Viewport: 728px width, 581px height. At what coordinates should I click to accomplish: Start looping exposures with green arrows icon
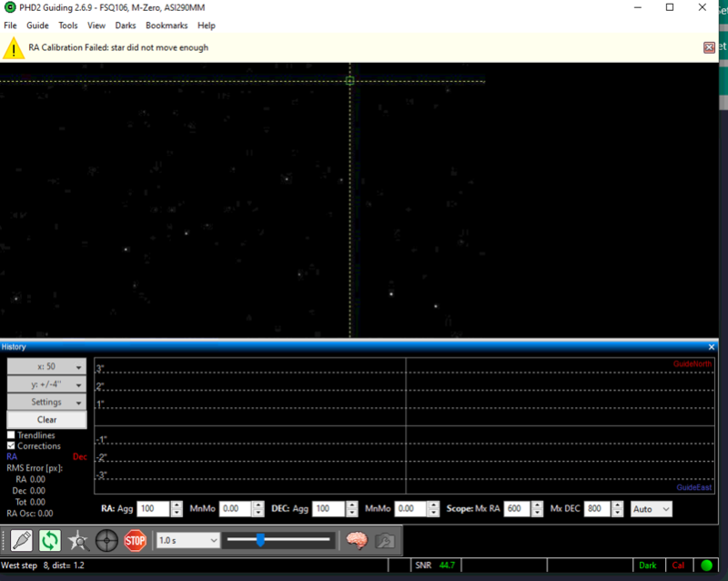pos(50,541)
